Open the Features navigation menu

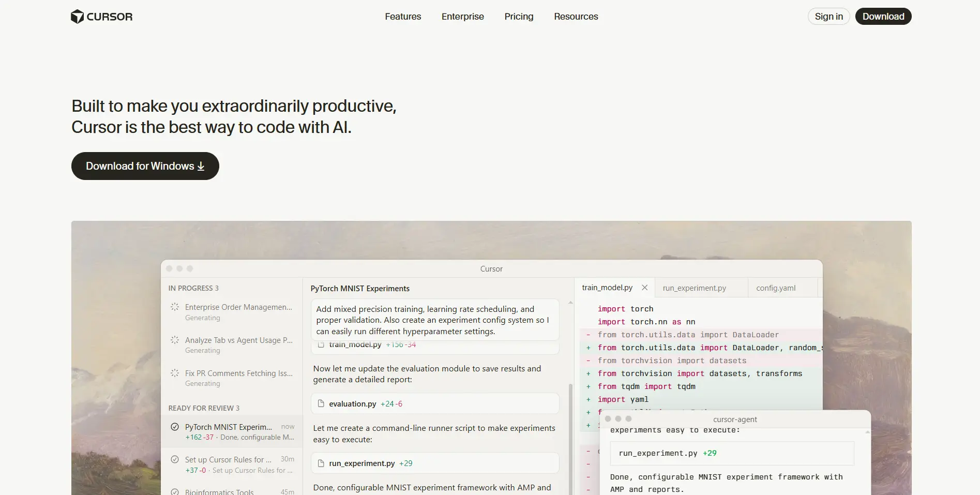[403, 17]
